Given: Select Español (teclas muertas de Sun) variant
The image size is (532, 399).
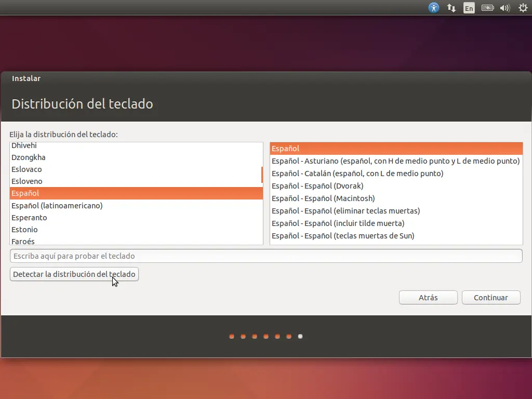Looking at the screenshot, I should 396,236.
